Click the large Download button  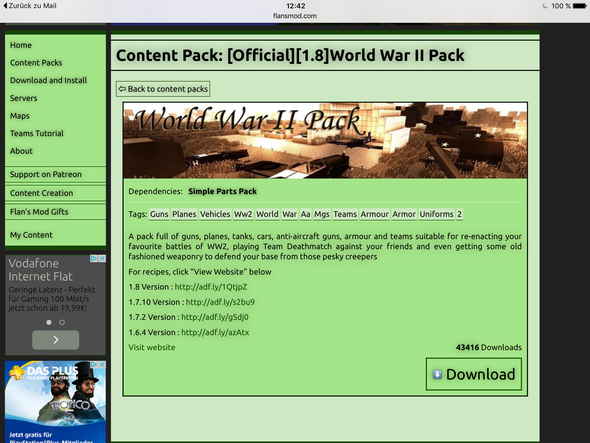coord(474,374)
